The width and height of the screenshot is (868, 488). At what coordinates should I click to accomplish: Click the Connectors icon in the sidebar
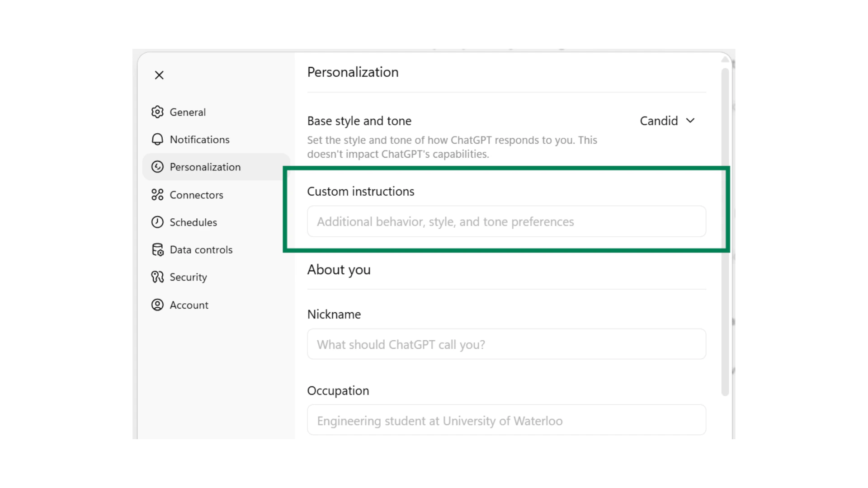point(157,195)
